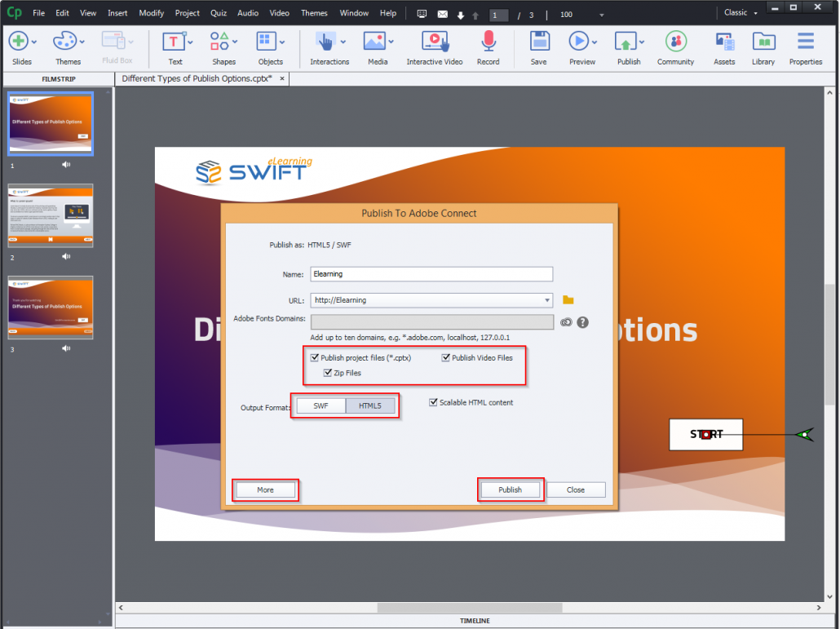Click the Shapes tool icon
This screenshot has height=629, width=840.
pyautogui.click(x=219, y=42)
